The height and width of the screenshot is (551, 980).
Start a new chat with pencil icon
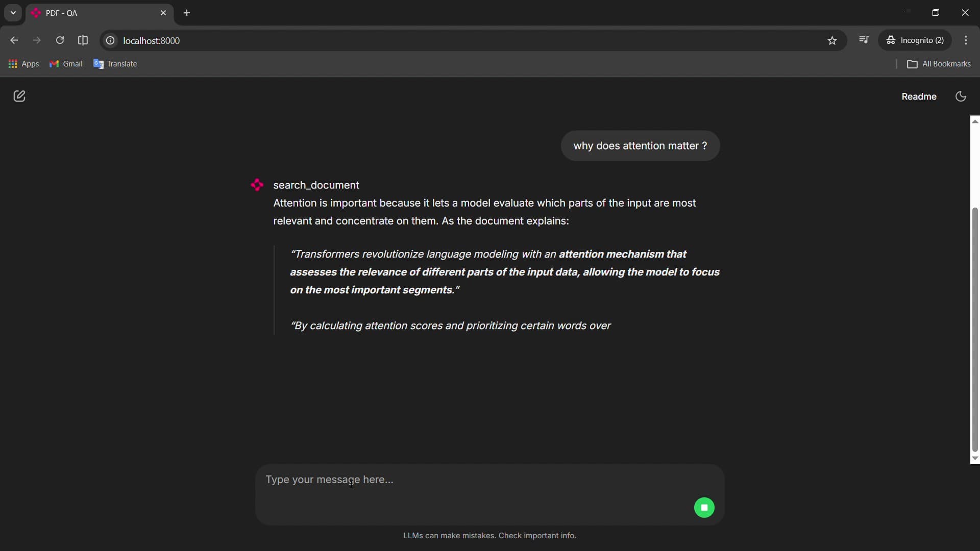19,96
